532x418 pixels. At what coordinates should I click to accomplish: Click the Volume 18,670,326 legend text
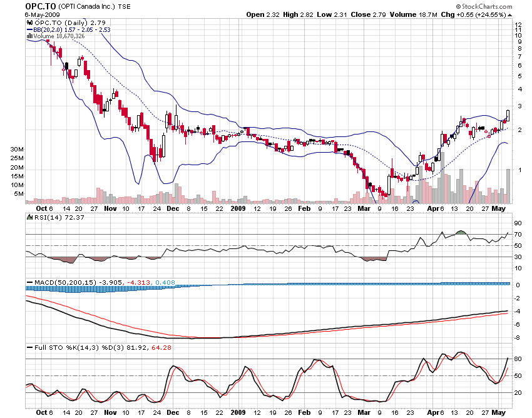(59, 36)
